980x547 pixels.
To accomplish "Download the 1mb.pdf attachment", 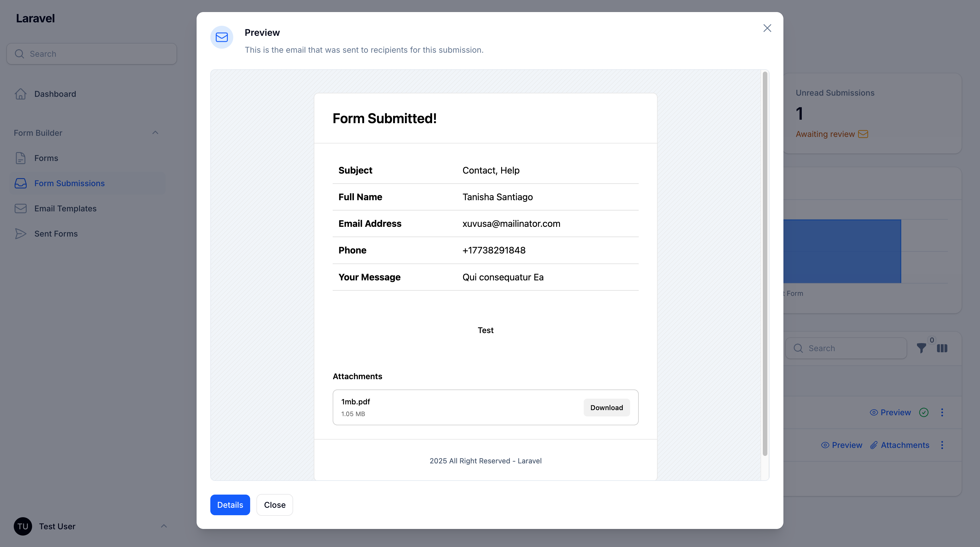I will pos(606,407).
